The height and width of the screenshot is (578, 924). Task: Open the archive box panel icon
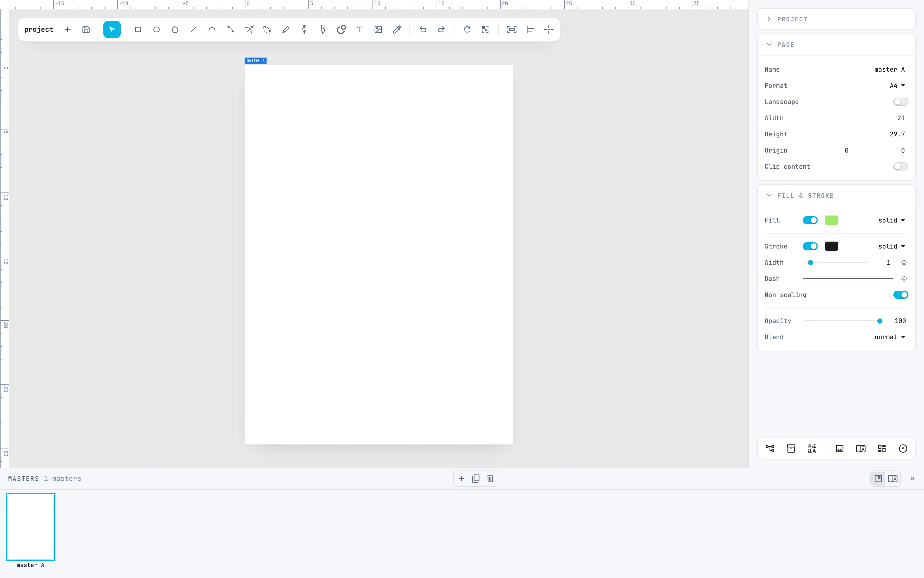point(791,449)
